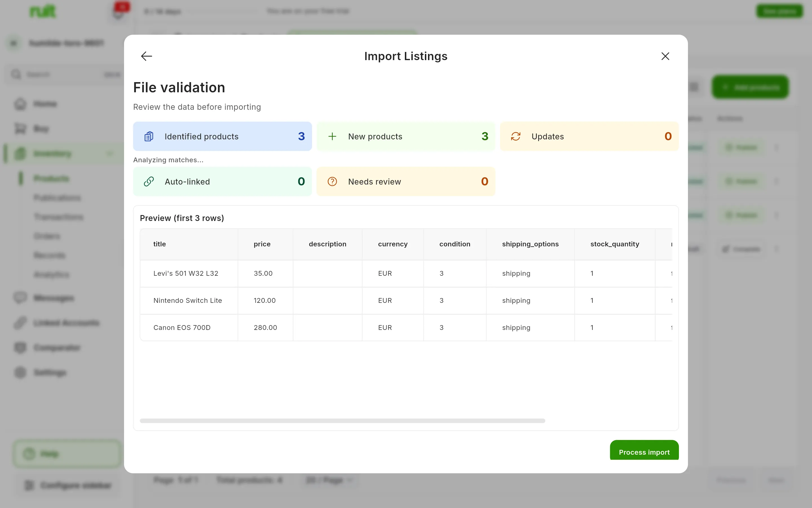The height and width of the screenshot is (508, 812).
Task: Click the Buy cart icon in the sidebar
Action: tap(21, 129)
